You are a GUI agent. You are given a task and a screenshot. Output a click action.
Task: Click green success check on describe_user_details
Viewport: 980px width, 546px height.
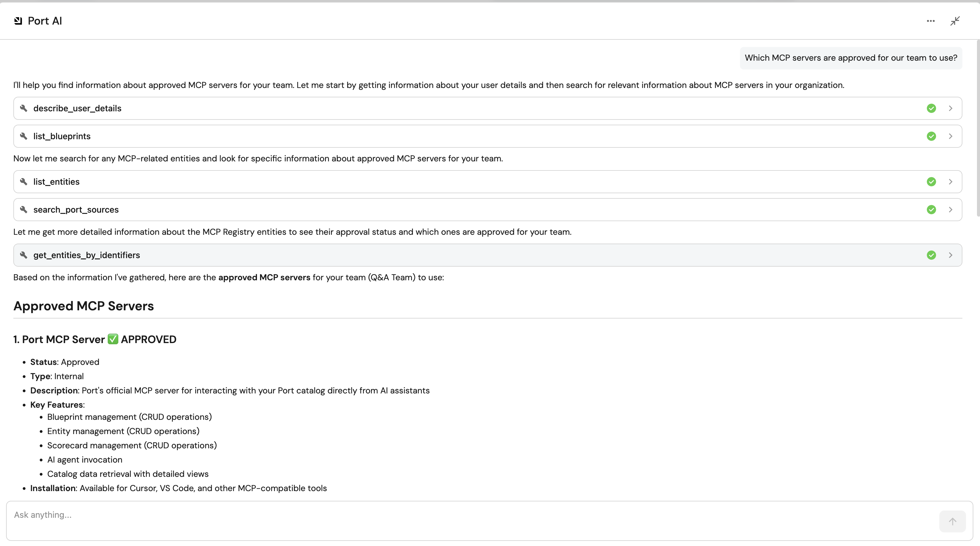(x=931, y=108)
